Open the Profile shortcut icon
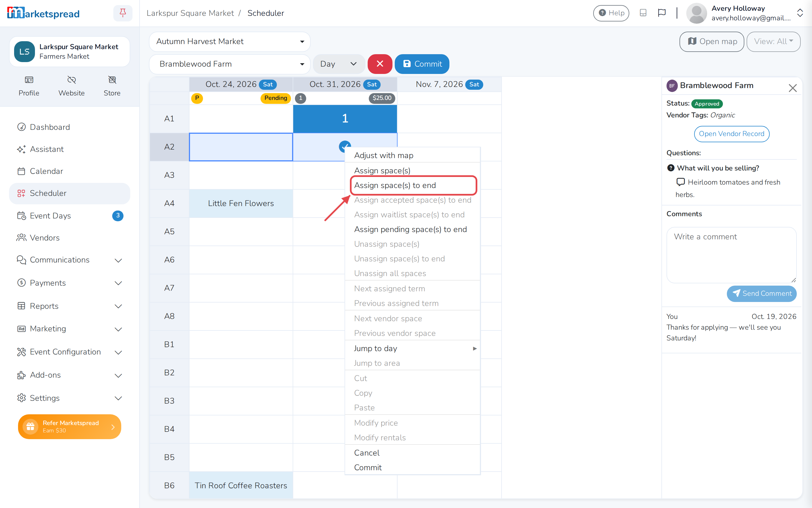The height and width of the screenshot is (508, 812). 29,80
